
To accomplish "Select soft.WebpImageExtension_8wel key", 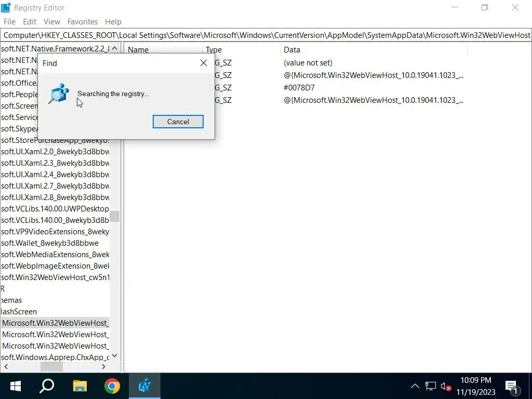I will pyautogui.click(x=55, y=266).
